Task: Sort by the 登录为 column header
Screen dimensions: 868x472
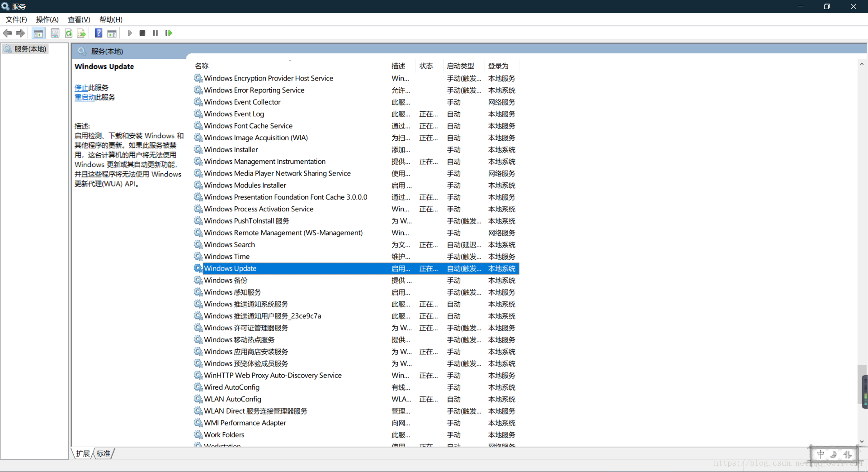Action: [x=502, y=66]
